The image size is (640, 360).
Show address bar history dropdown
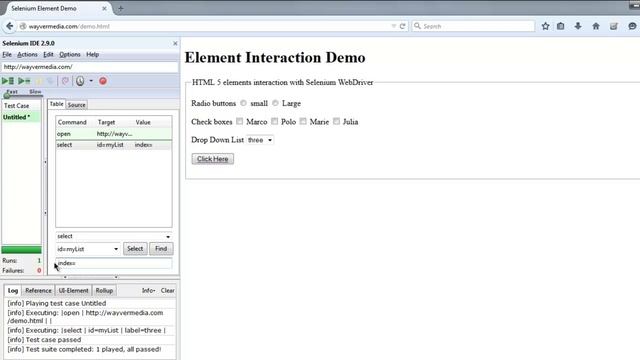point(393,26)
